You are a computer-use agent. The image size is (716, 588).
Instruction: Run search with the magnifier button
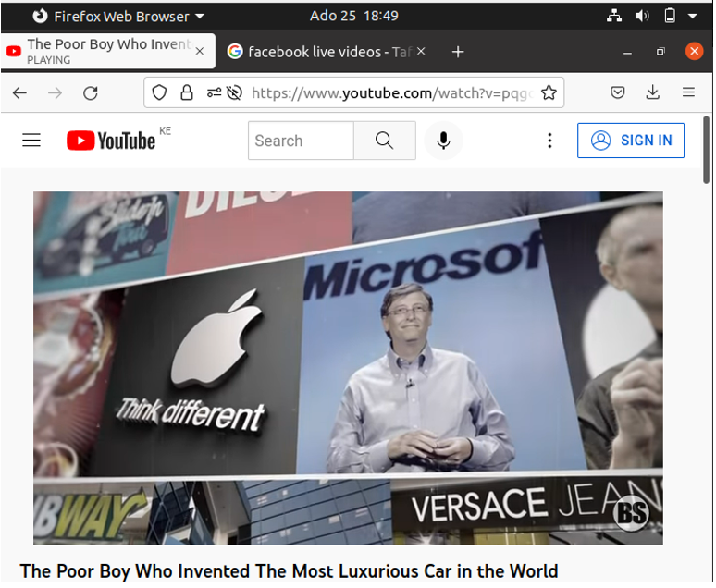[x=385, y=141]
